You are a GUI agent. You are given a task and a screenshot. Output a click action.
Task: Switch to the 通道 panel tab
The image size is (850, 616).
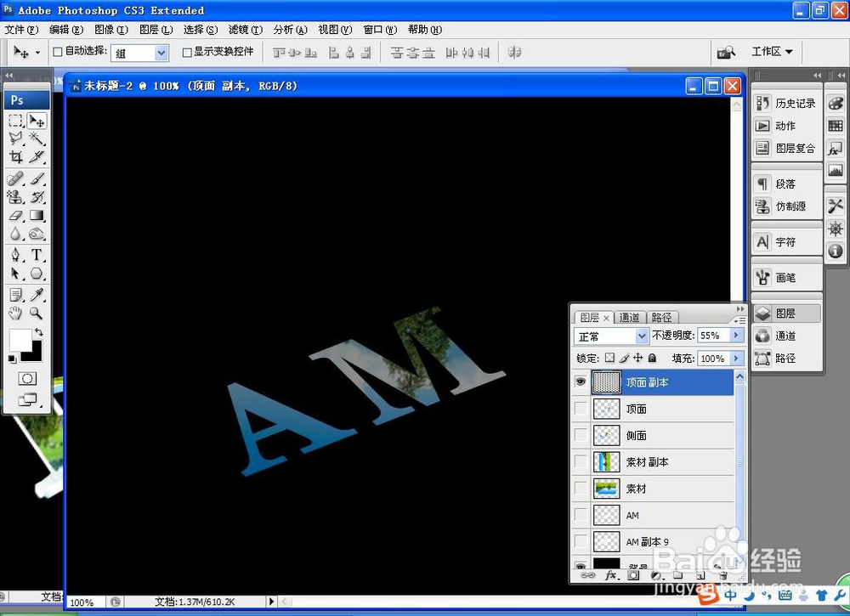[630, 317]
